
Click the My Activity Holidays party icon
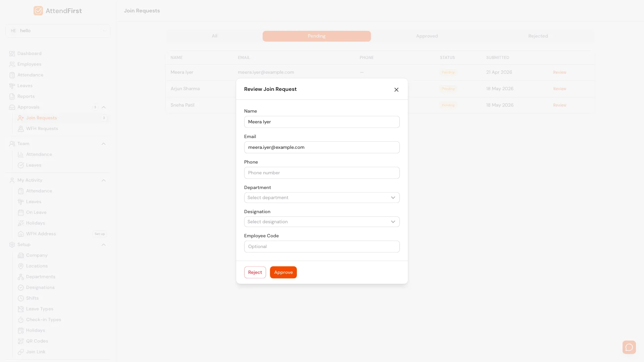tap(21, 223)
